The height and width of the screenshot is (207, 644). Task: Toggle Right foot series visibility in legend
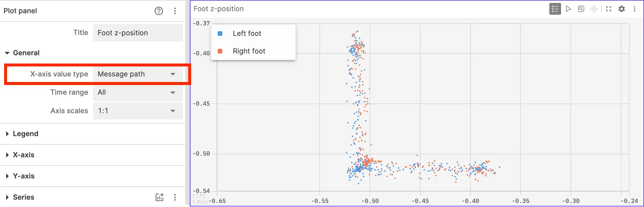(x=249, y=51)
